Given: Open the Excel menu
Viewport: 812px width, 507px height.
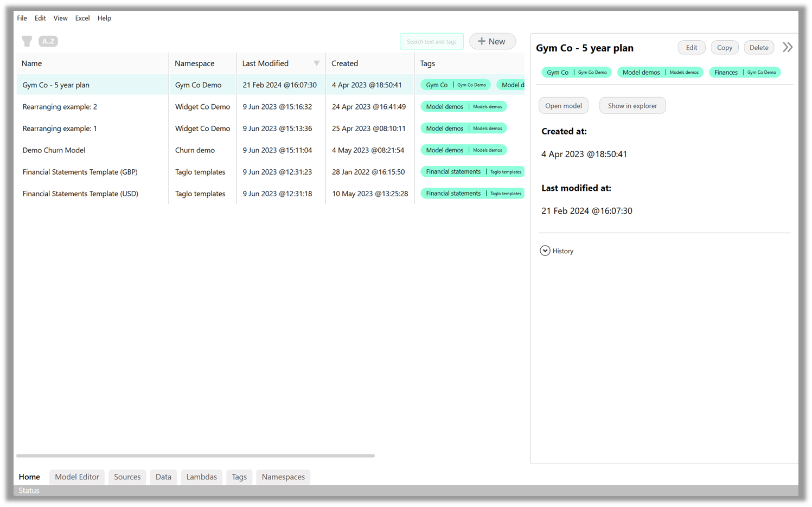Looking at the screenshot, I should (x=82, y=18).
